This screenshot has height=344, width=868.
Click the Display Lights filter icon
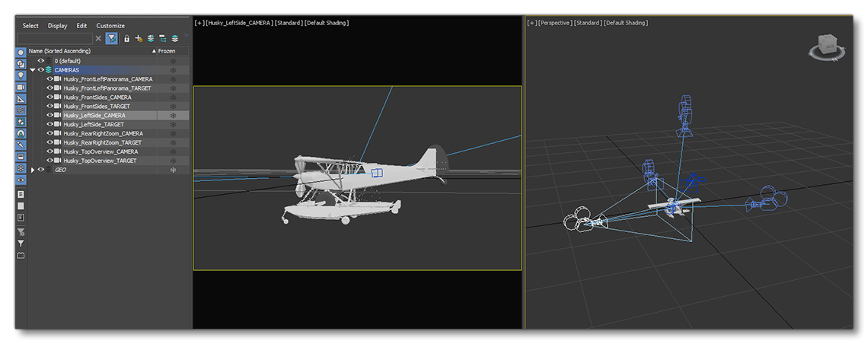21,75
